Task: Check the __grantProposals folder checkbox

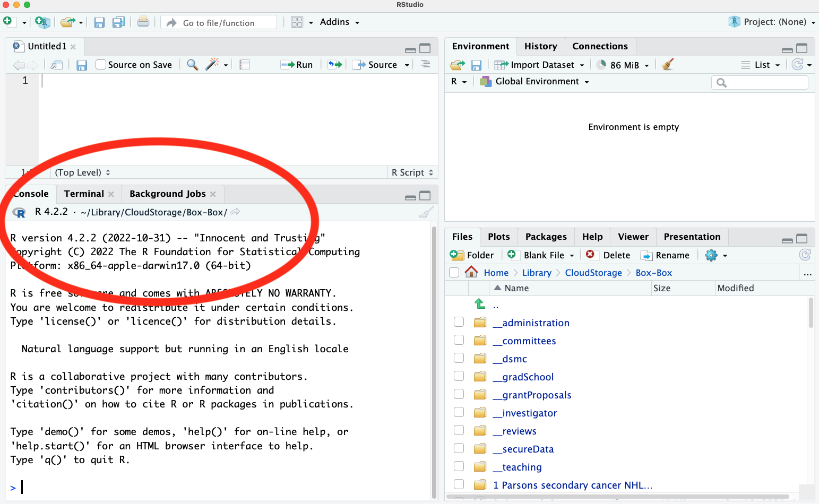Action: [x=459, y=394]
